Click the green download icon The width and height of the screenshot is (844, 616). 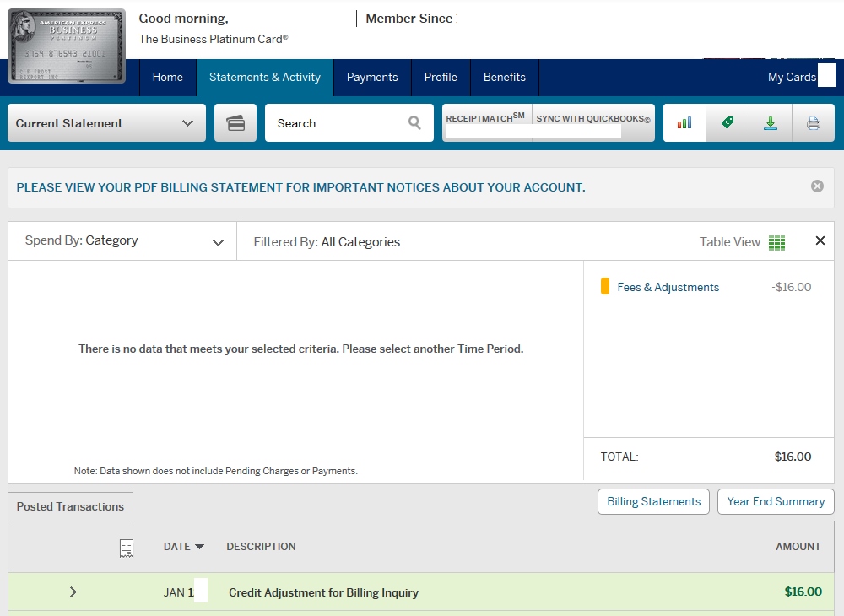coord(771,123)
